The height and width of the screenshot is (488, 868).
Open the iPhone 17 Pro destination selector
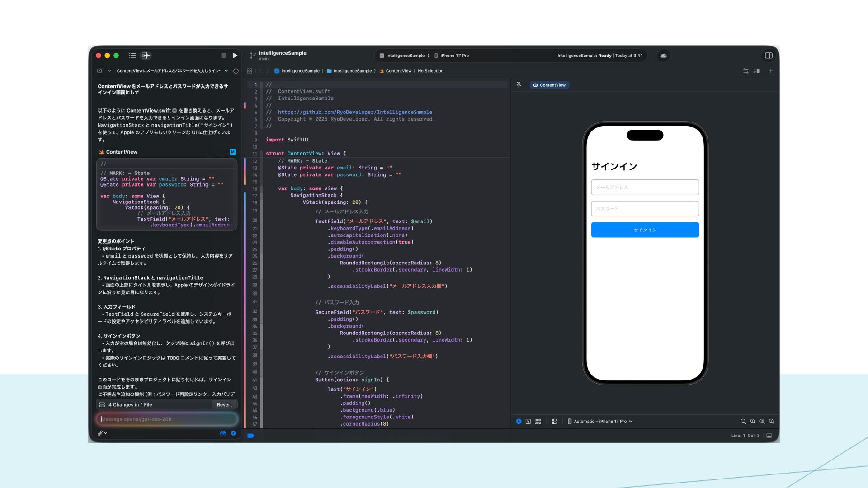(451, 56)
